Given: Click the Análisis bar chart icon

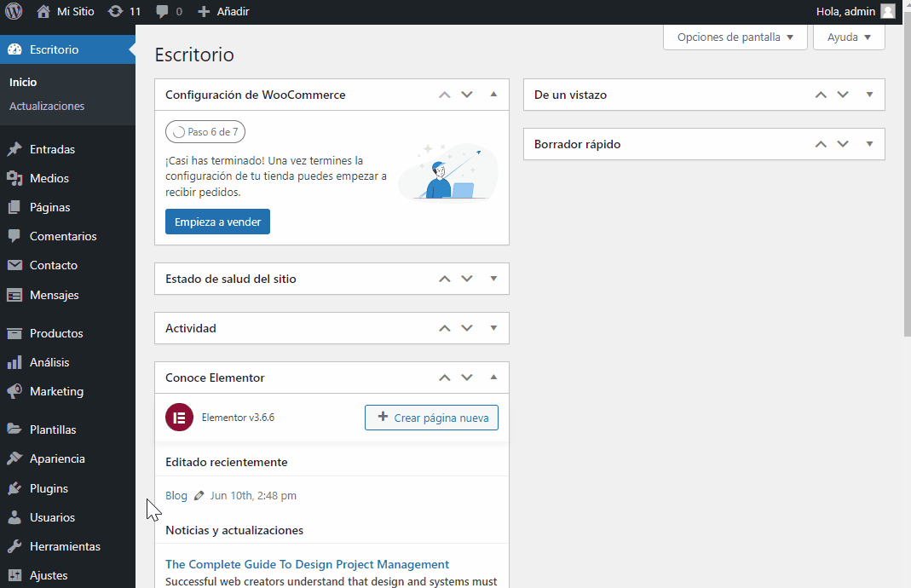Looking at the screenshot, I should click(14, 362).
